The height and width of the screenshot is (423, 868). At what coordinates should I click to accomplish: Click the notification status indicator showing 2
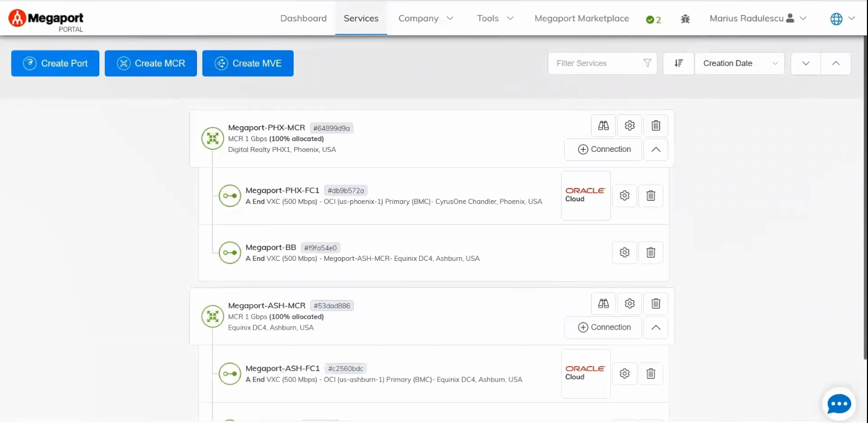pyautogui.click(x=653, y=19)
